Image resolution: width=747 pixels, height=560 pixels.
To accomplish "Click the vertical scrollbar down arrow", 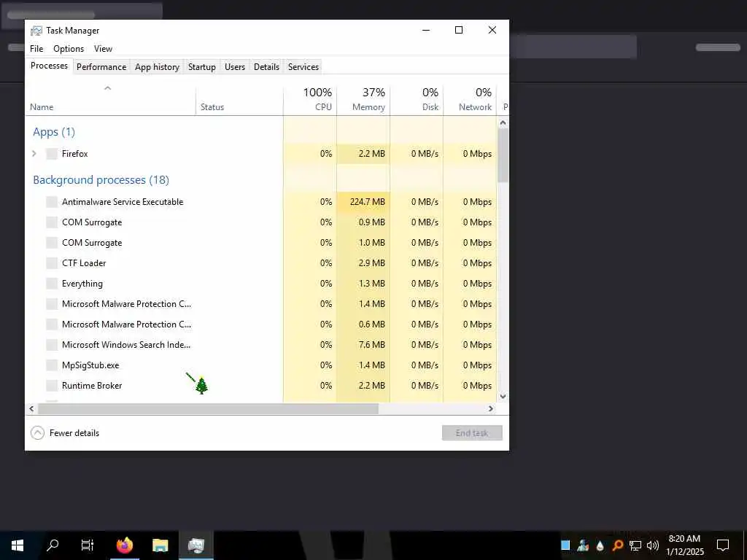I will click(x=503, y=396).
